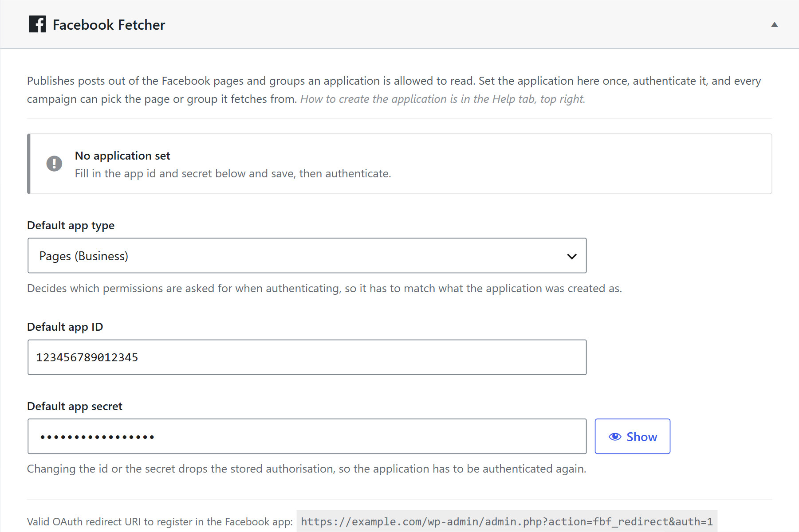Click the 'Facebook Fetcher' panel title
The height and width of the screenshot is (532, 799).
pos(109,25)
